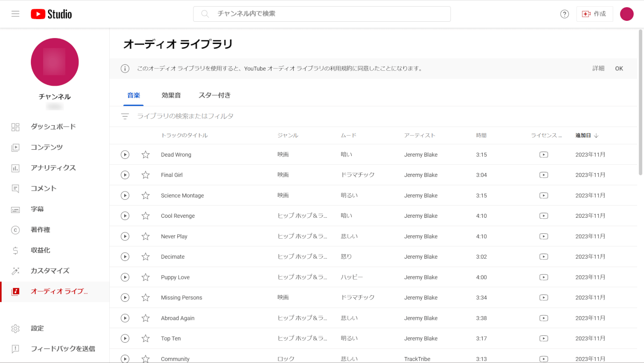The width and height of the screenshot is (644, 363).
Task: Star the Missing Persons track
Action: pos(145,298)
